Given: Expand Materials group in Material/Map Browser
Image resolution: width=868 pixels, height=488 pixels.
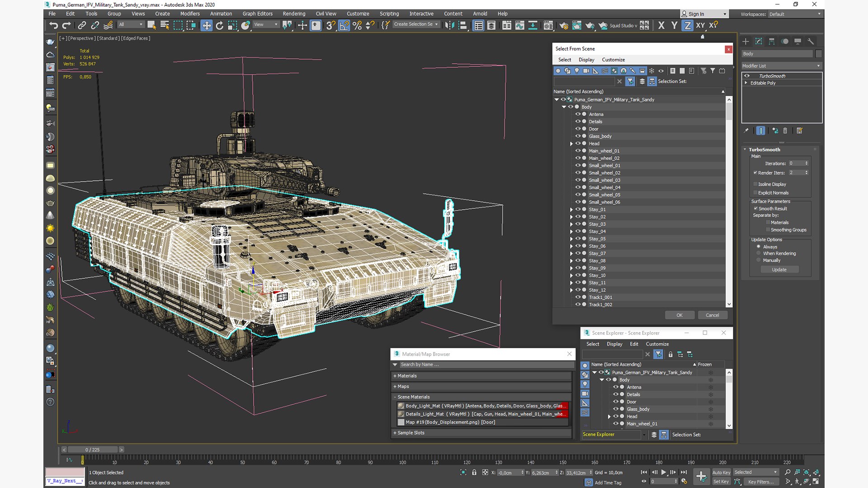Looking at the screenshot, I should click(x=482, y=376).
